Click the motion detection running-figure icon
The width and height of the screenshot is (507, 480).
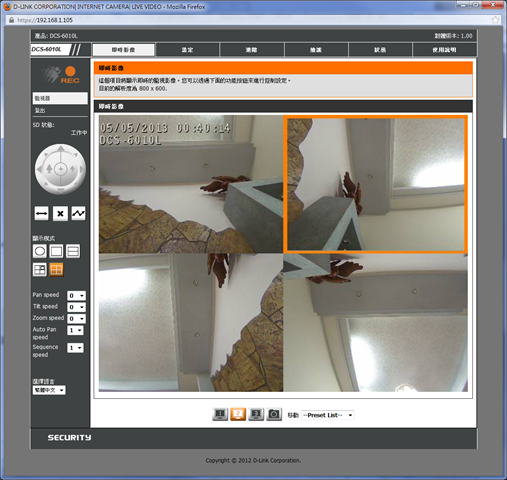pos(50,74)
